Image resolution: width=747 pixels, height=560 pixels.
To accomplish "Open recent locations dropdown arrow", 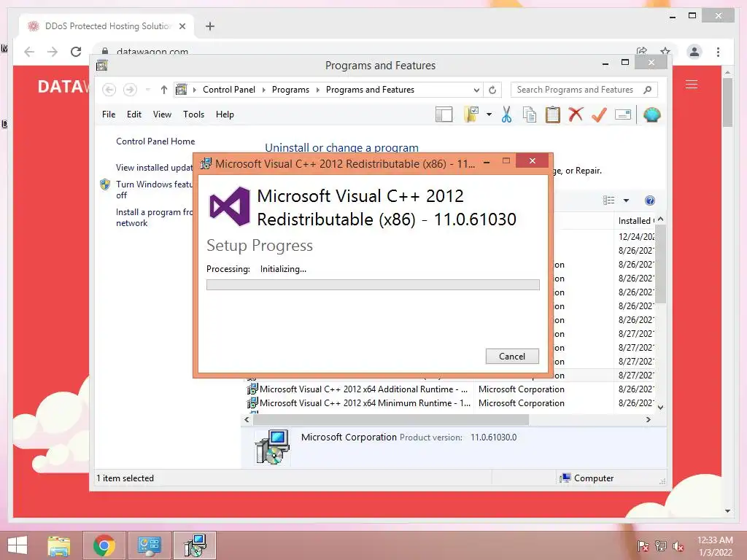I will coord(147,90).
